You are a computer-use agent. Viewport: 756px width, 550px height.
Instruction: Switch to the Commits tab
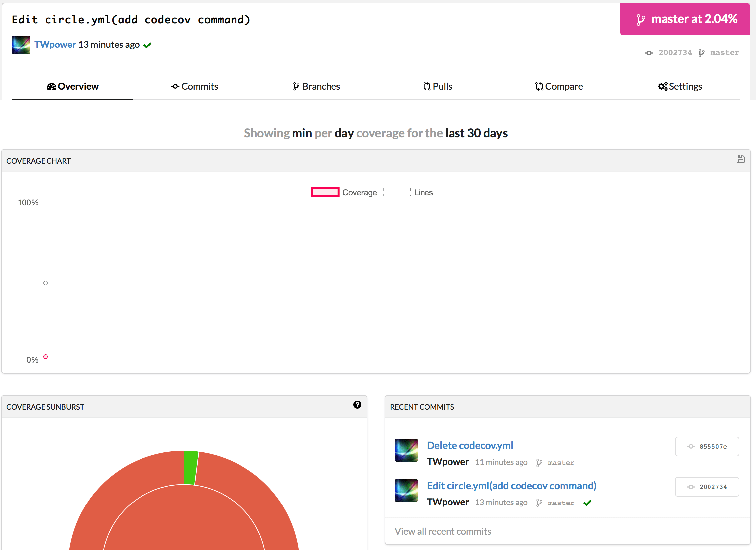coord(194,86)
